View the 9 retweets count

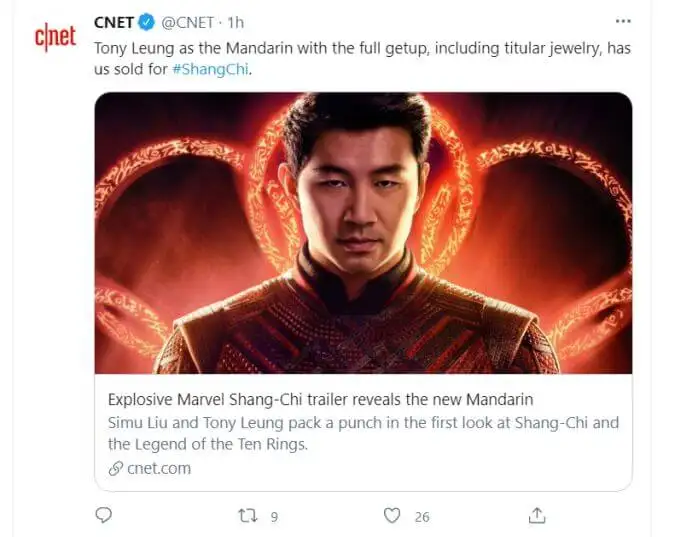[x=274, y=517]
